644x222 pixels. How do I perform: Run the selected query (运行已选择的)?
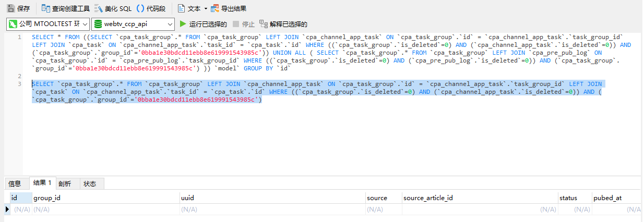click(x=203, y=24)
